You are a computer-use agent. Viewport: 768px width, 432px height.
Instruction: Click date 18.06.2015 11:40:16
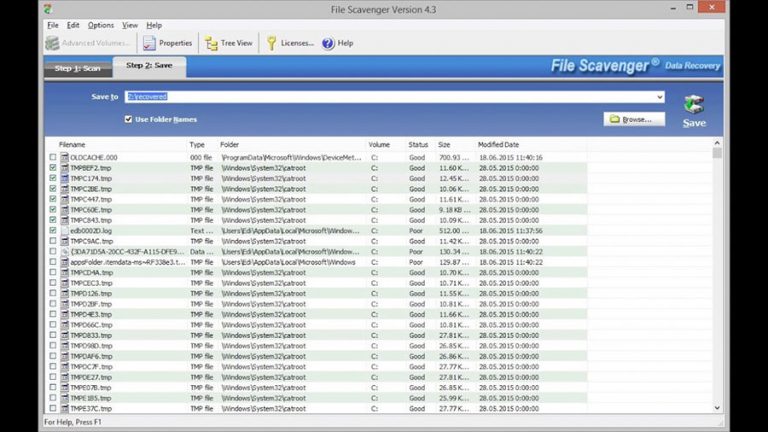tap(511, 157)
